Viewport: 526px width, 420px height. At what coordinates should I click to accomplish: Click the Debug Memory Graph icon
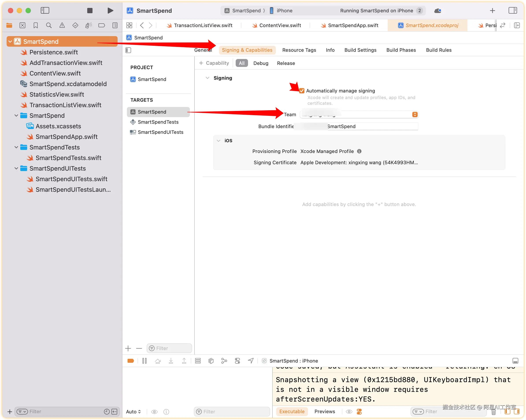tap(224, 361)
